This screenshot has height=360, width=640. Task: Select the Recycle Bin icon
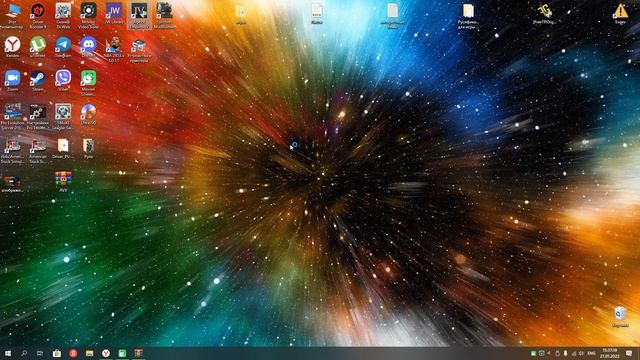point(620,317)
